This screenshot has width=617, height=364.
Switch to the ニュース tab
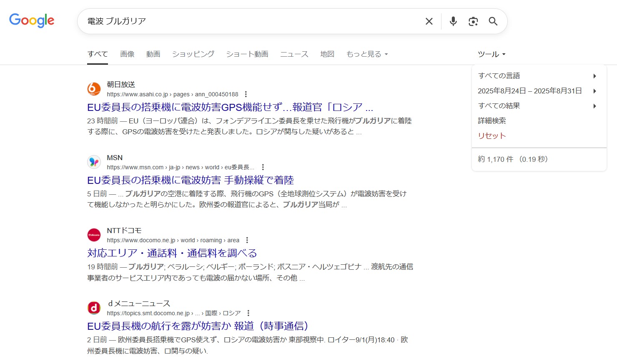pos(294,54)
